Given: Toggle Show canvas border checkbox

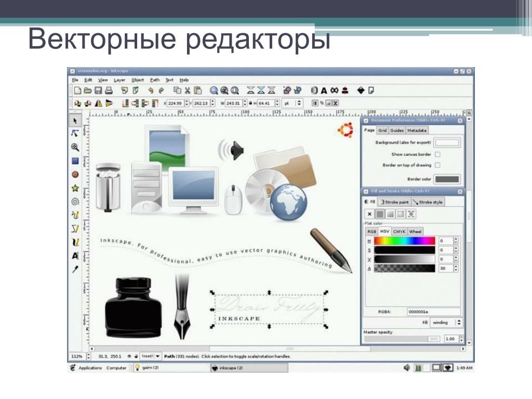Looking at the screenshot, I should 437,154.
